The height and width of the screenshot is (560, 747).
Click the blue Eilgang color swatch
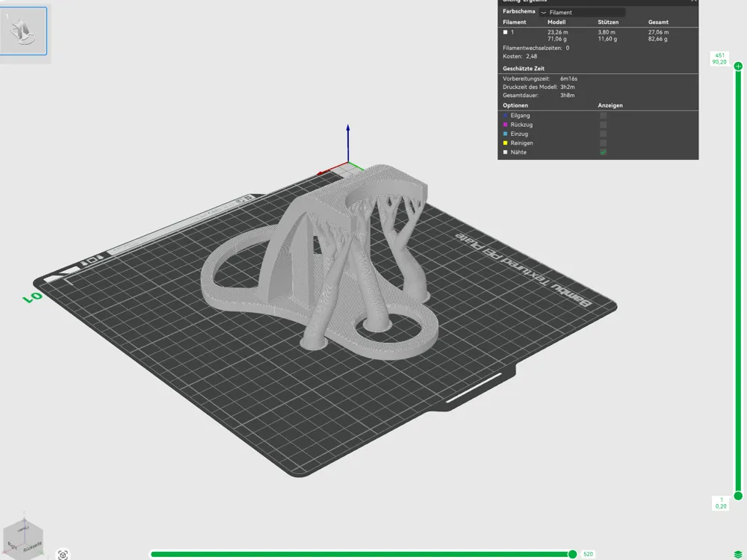[x=506, y=115]
